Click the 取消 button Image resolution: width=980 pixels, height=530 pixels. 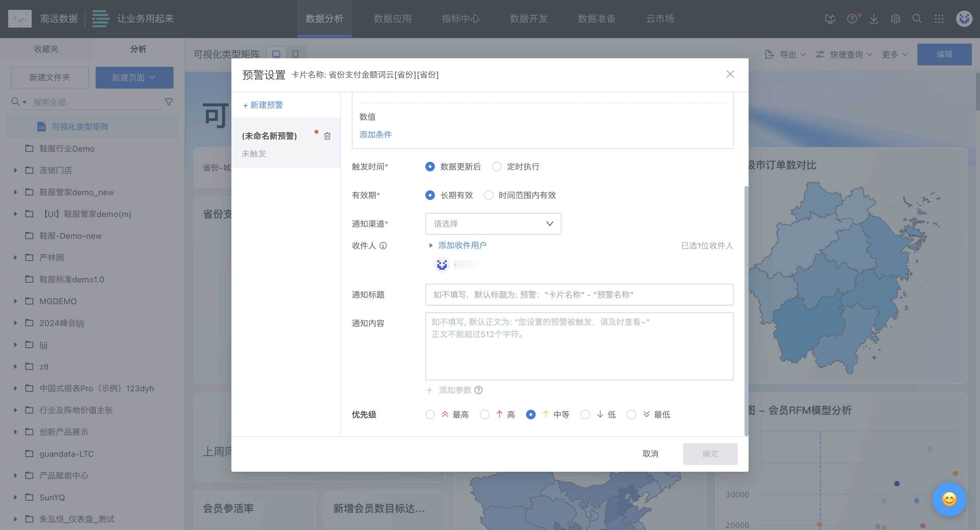tap(650, 453)
